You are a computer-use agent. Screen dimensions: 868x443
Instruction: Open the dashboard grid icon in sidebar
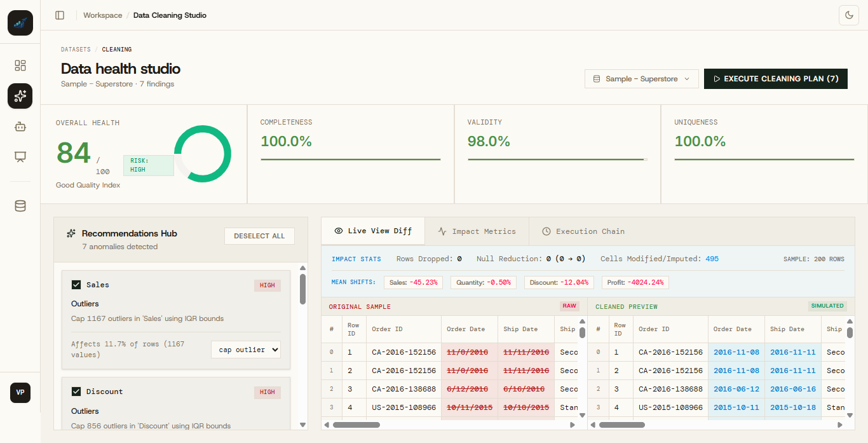[x=20, y=65]
